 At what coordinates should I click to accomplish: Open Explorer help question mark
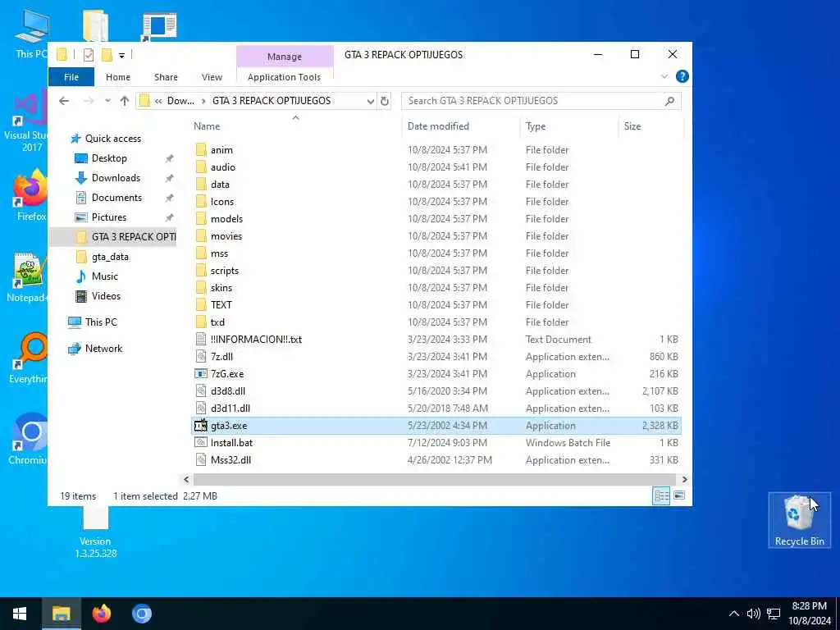click(682, 76)
